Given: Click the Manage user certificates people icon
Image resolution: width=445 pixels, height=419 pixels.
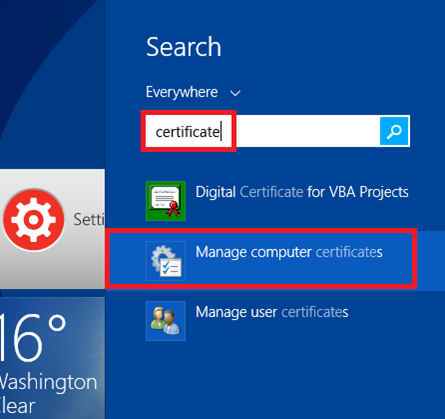Looking at the screenshot, I should pyautogui.click(x=166, y=321).
